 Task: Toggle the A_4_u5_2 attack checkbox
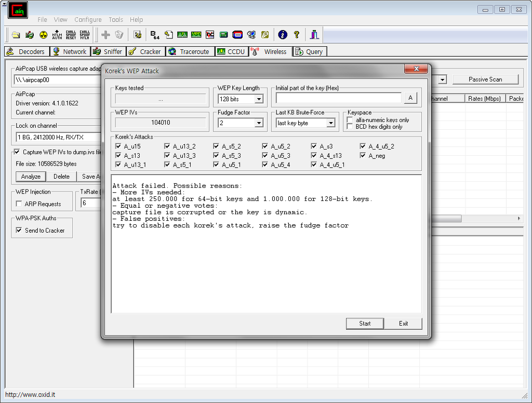[x=363, y=146]
